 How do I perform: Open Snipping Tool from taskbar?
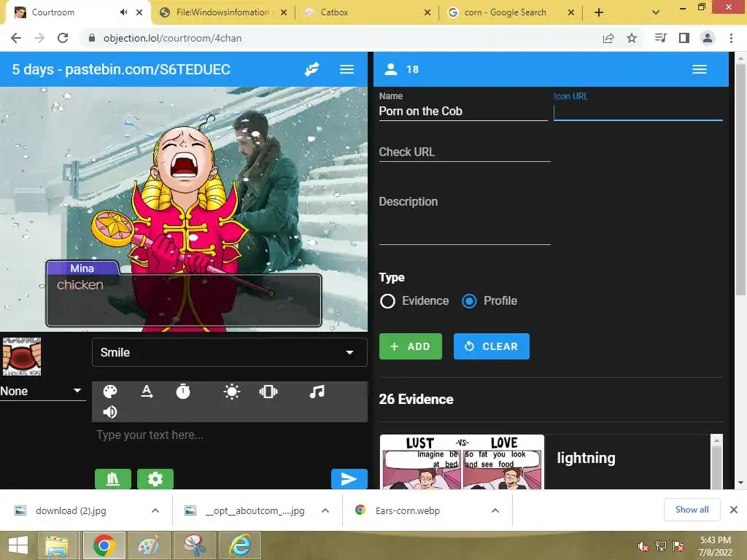click(x=194, y=545)
